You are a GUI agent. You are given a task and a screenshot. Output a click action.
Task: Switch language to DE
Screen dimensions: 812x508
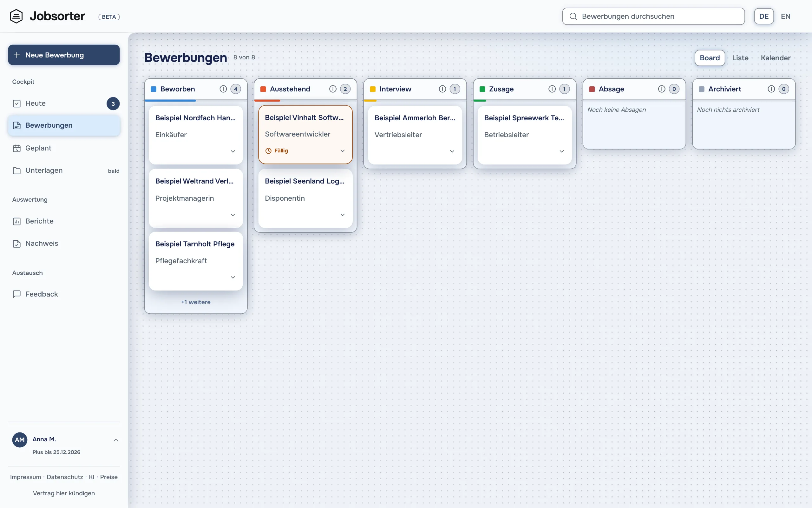click(764, 16)
